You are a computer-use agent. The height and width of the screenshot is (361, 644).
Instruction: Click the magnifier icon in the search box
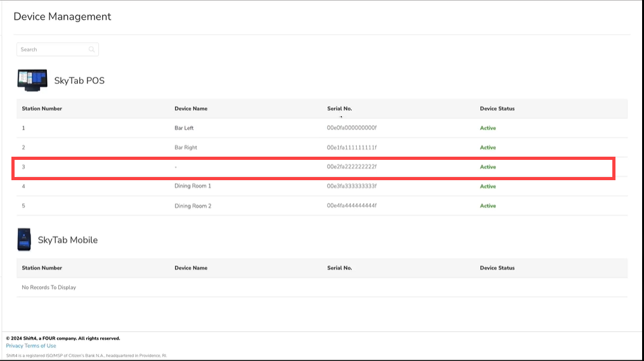click(92, 49)
